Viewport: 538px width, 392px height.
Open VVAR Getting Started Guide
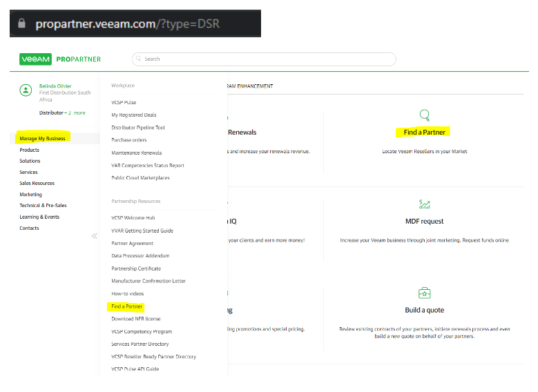pos(142,231)
